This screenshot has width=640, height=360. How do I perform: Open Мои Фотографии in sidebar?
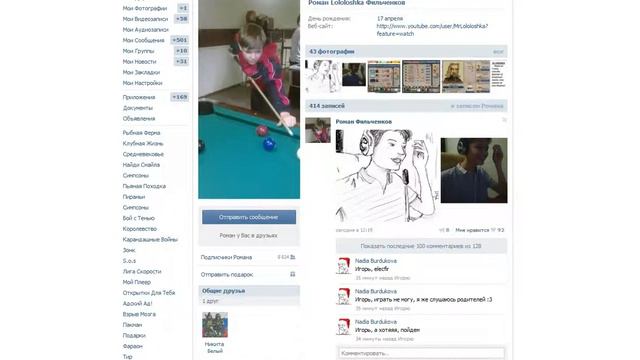pos(145,8)
